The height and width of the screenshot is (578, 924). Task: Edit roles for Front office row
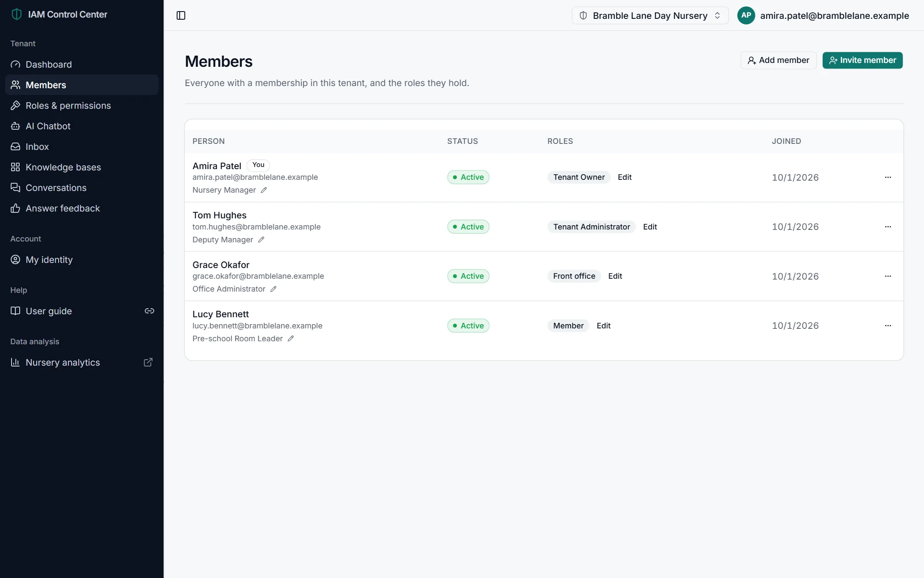coord(615,276)
